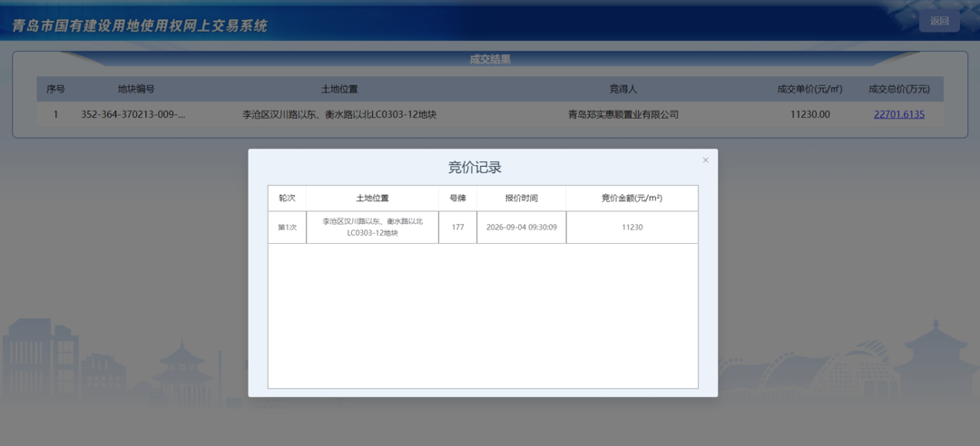Open the 22701.6135 total price link
The width and height of the screenshot is (980, 446).
point(898,114)
